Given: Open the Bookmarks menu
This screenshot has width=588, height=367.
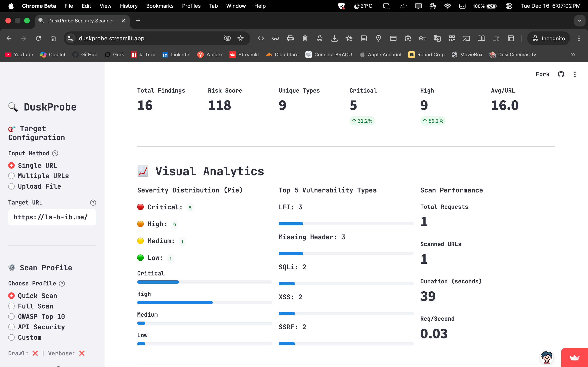Looking at the screenshot, I should click(160, 6).
